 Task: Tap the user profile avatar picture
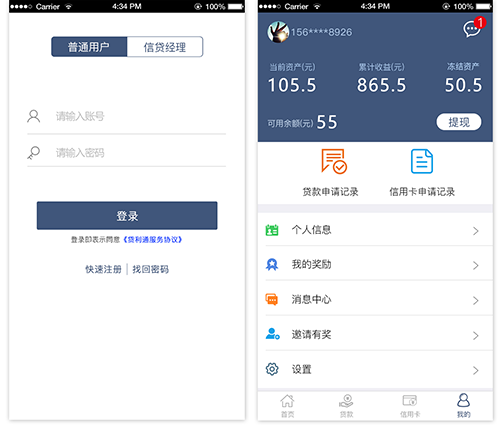pos(278,32)
